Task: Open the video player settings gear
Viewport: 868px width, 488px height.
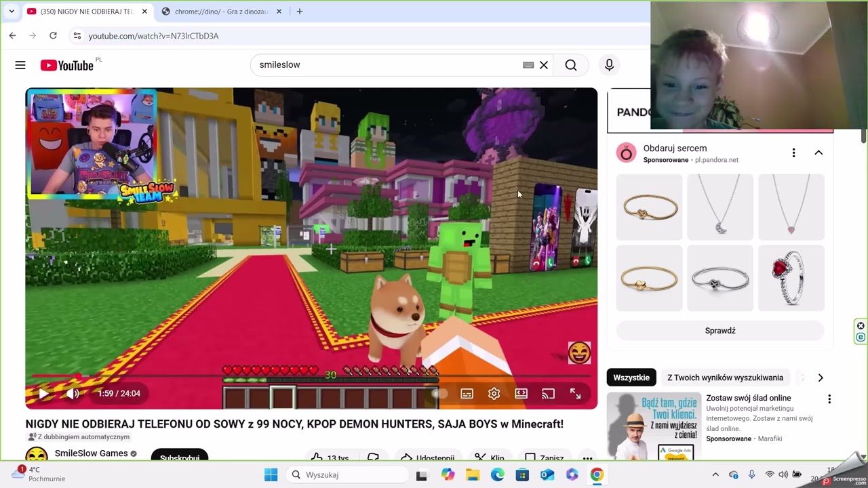Action: click(x=494, y=393)
